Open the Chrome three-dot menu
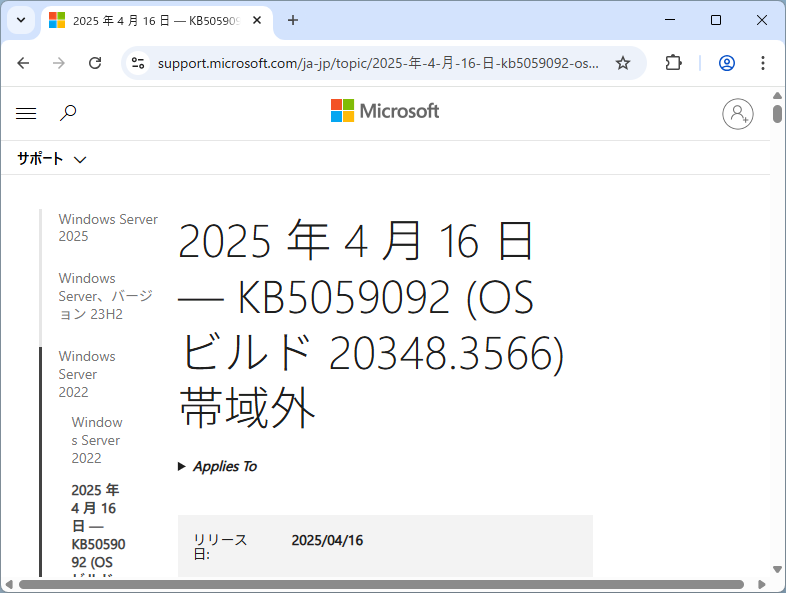 tap(762, 63)
